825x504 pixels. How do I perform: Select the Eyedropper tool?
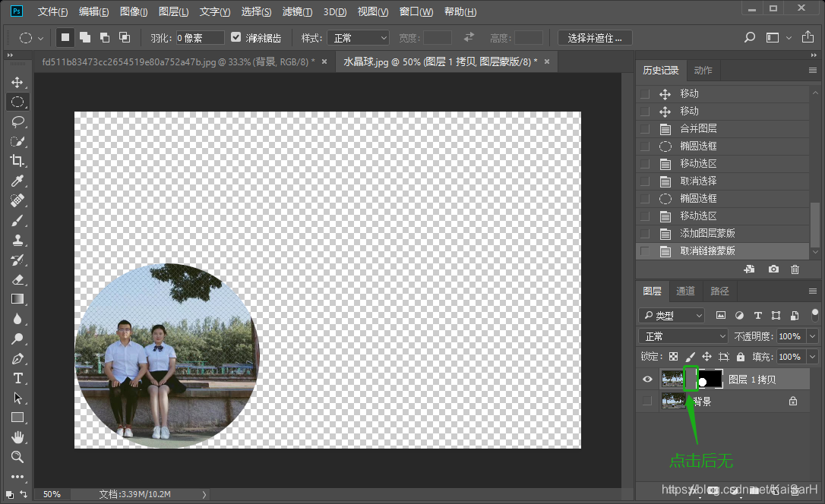tap(17, 181)
